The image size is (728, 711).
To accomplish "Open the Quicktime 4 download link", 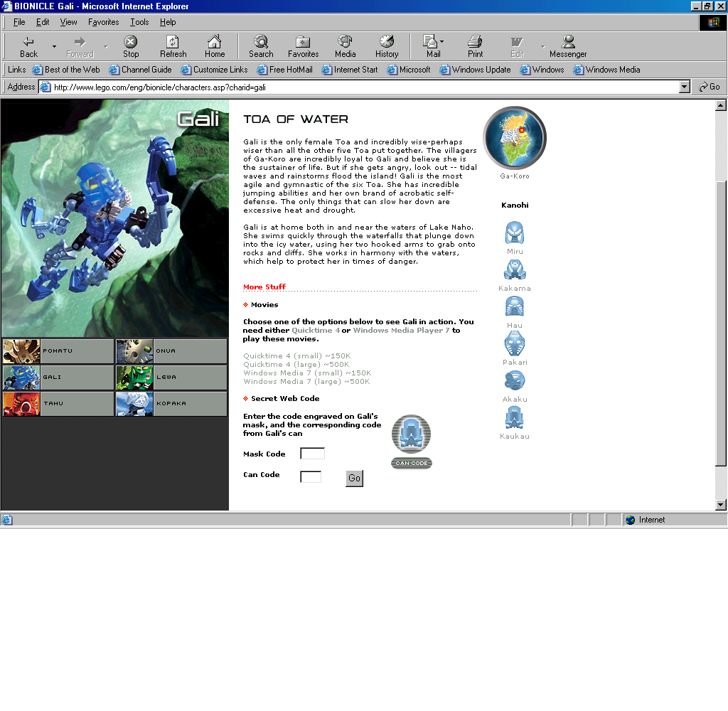I will 316,330.
